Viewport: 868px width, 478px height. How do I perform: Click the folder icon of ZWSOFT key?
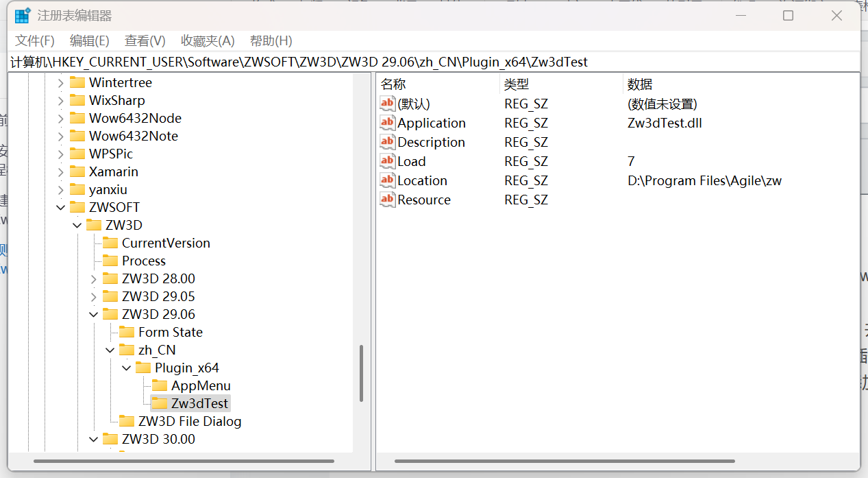point(77,207)
